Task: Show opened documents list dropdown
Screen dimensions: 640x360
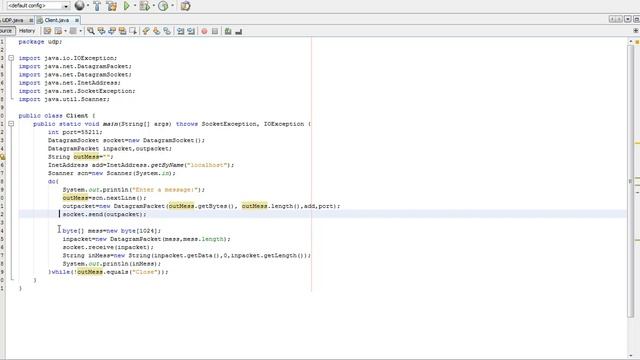Action: pos(628,19)
